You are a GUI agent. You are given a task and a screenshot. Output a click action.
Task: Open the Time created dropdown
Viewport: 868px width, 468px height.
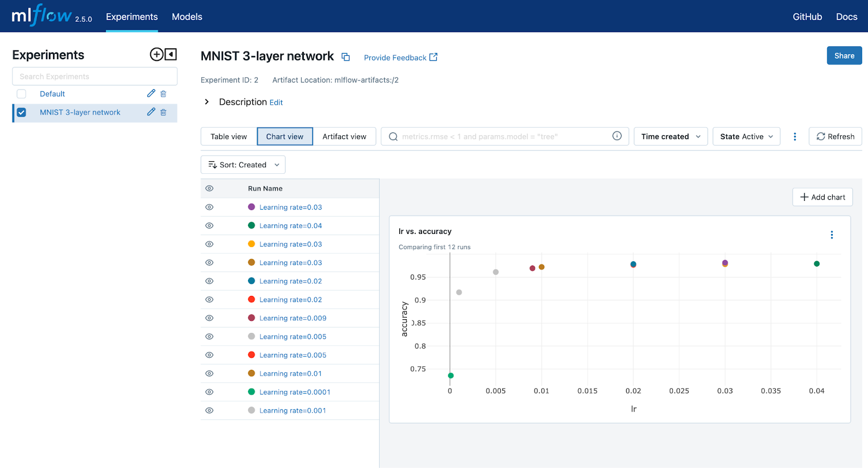tap(671, 137)
